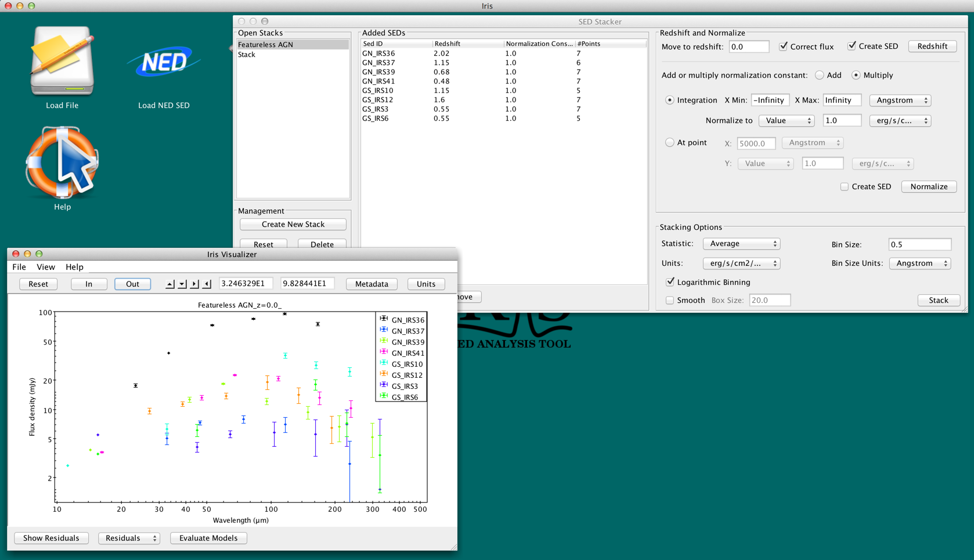This screenshot has height=560, width=974.
Task: Open the Statistic Average dropdown
Action: click(x=741, y=244)
